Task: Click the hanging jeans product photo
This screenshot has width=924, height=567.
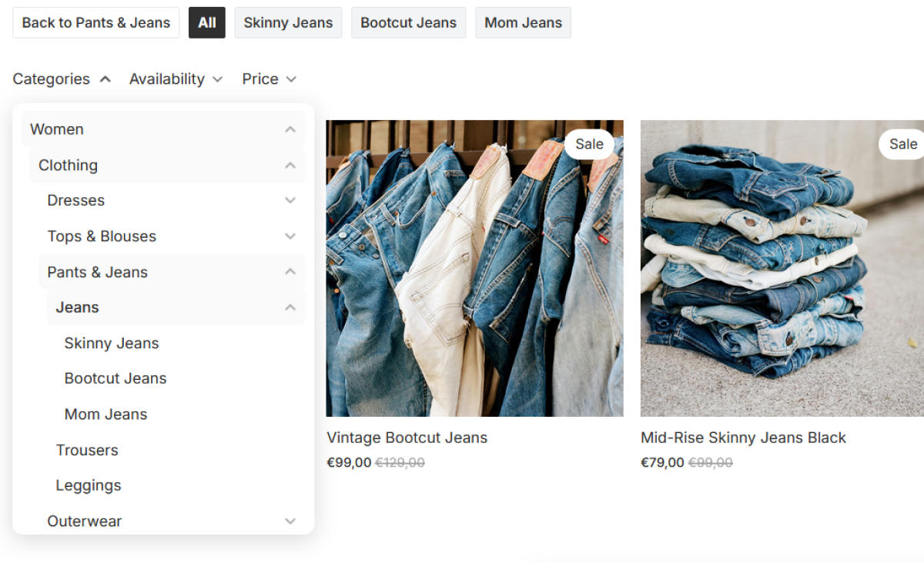Action: click(474, 267)
